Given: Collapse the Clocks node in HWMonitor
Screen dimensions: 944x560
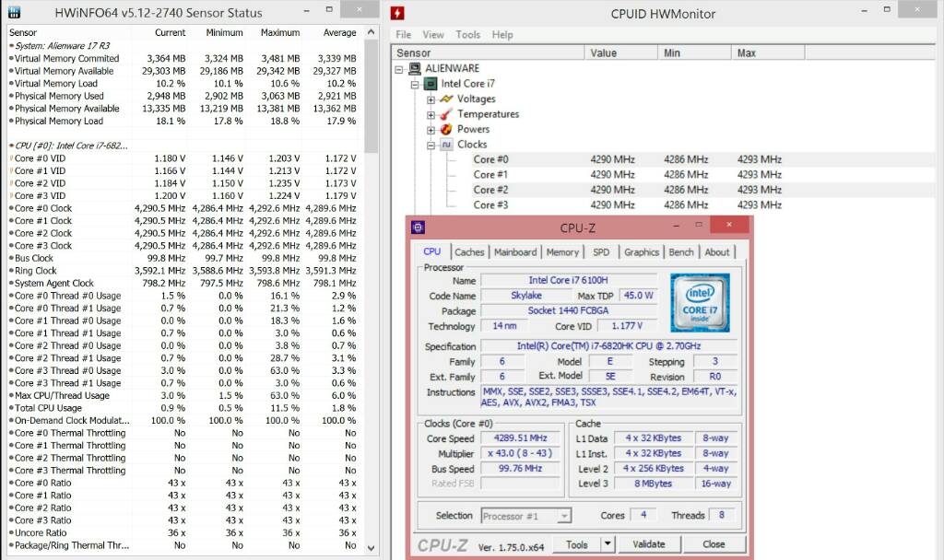Looking at the screenshot, I should (x=431, y=145).
